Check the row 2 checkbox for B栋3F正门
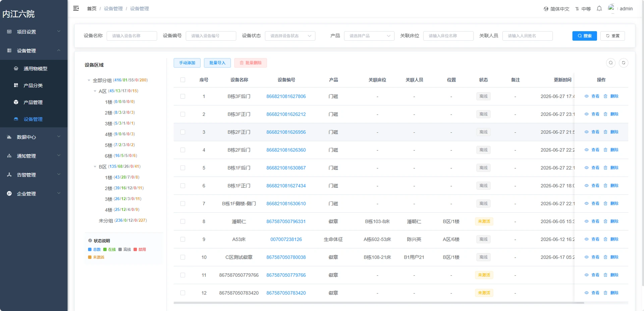644x311 pixels. click(x=183, y=114)
